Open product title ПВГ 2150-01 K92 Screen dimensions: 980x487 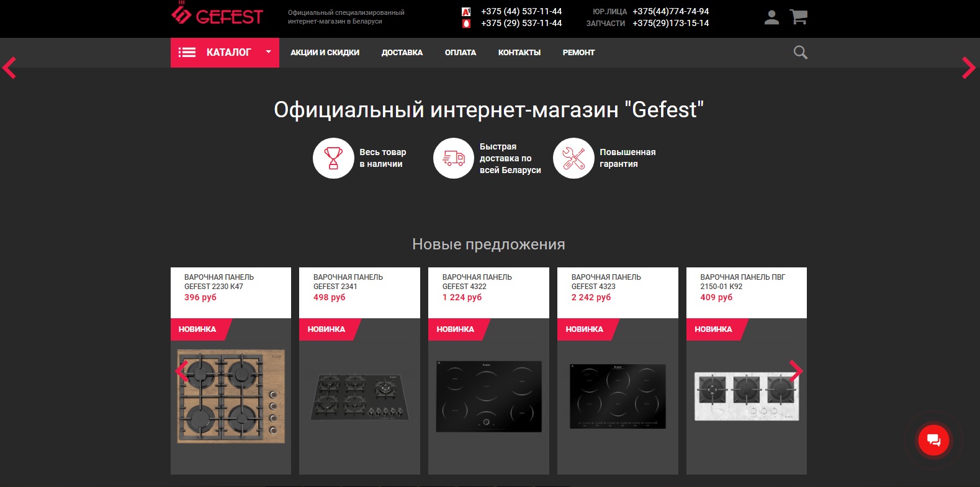pyautogui.click(x=743, y=282)
